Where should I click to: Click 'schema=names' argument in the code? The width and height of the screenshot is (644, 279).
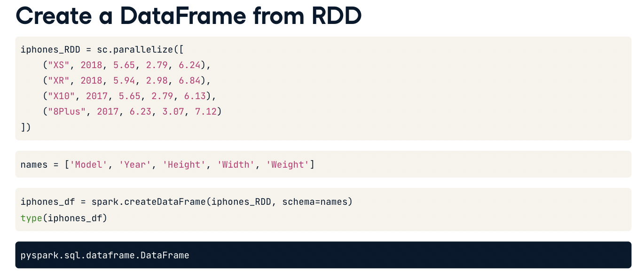tap(315, 202)
